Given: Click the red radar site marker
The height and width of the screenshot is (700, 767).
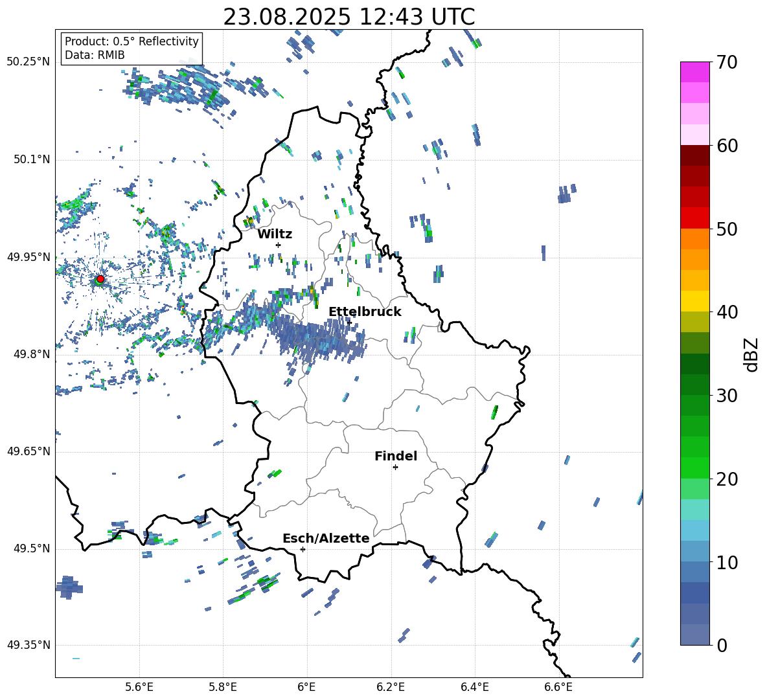Looking at the screenshot, I should tap(100, 278).
